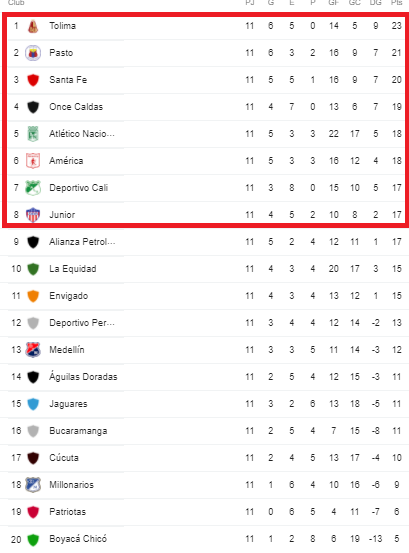Select the Alianza Petrolera team name
Viewport: 409px width, 553px height.
(x=82, y=242)
